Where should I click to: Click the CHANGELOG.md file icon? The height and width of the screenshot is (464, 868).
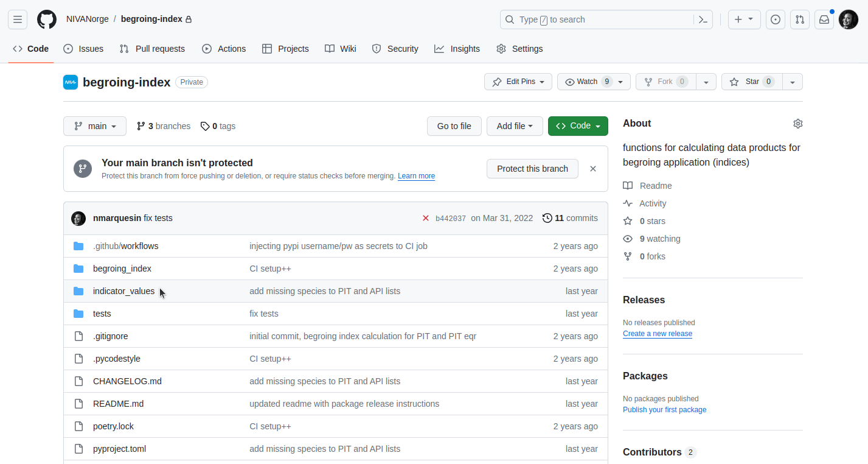(x=78, y=381)
